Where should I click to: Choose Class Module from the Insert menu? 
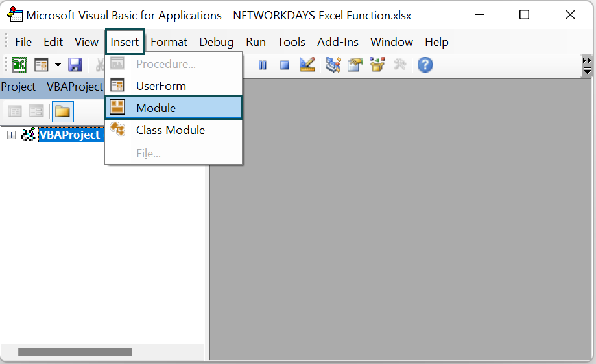click(173, 130)
